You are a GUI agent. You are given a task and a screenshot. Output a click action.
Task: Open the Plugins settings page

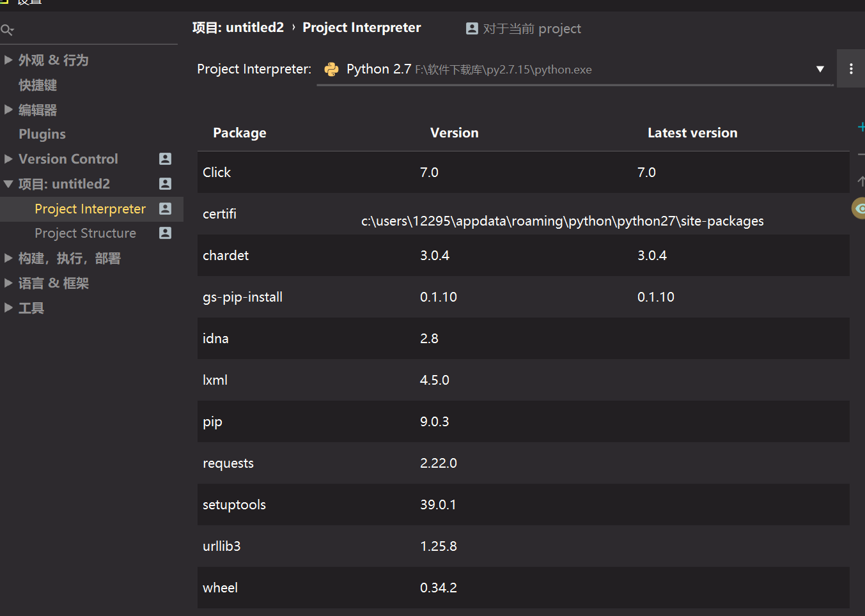(42, 134)
